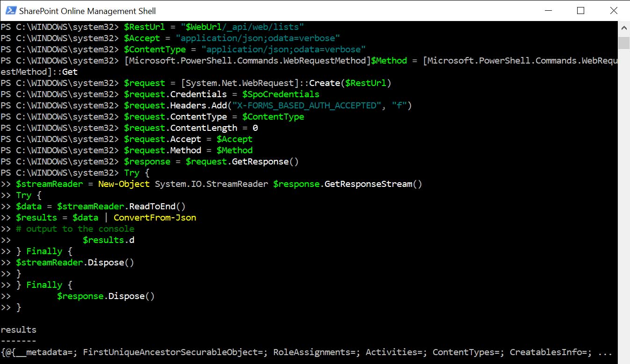Click the "$WebUrl/_api/web/lists" string
Image resolution: width=630 pixels, height=364 pixels.
pos(243,27)
